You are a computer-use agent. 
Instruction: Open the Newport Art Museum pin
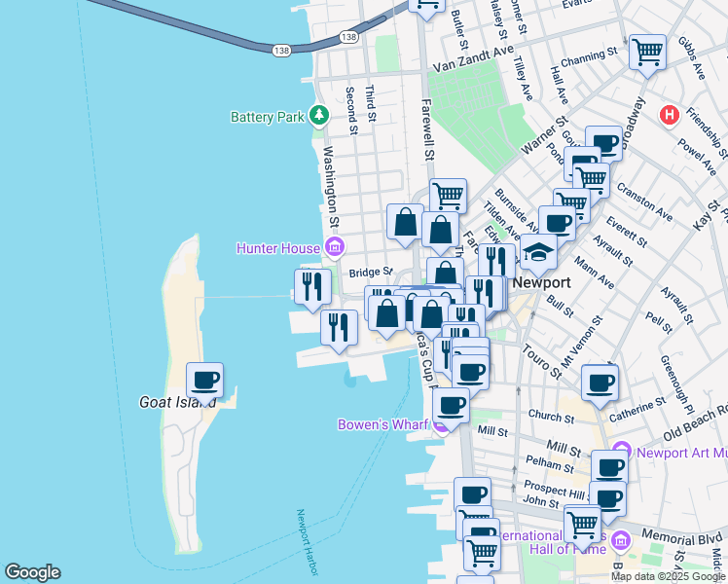pyautogui.click(x=621, y=451)
